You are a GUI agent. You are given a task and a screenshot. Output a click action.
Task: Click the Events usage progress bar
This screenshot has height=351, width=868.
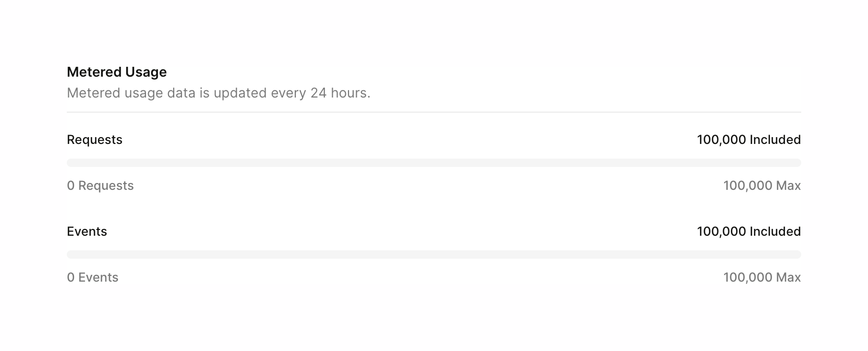coord(433,255)
